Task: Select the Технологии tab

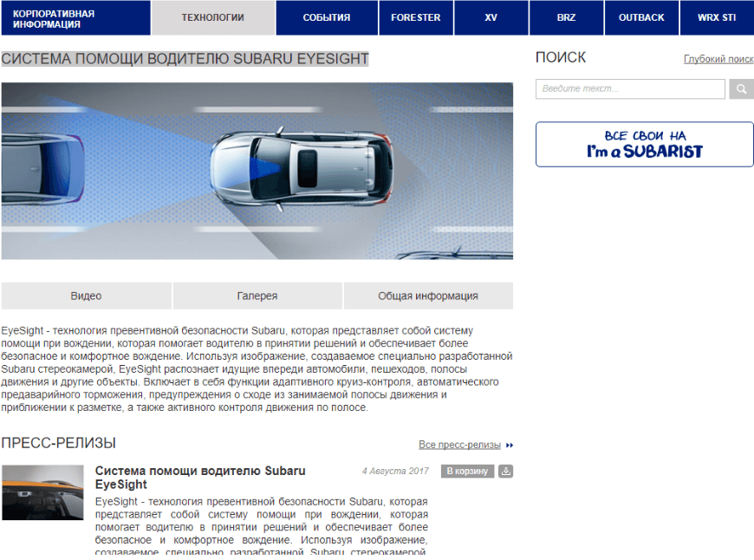Action: (x=213, y=18)
